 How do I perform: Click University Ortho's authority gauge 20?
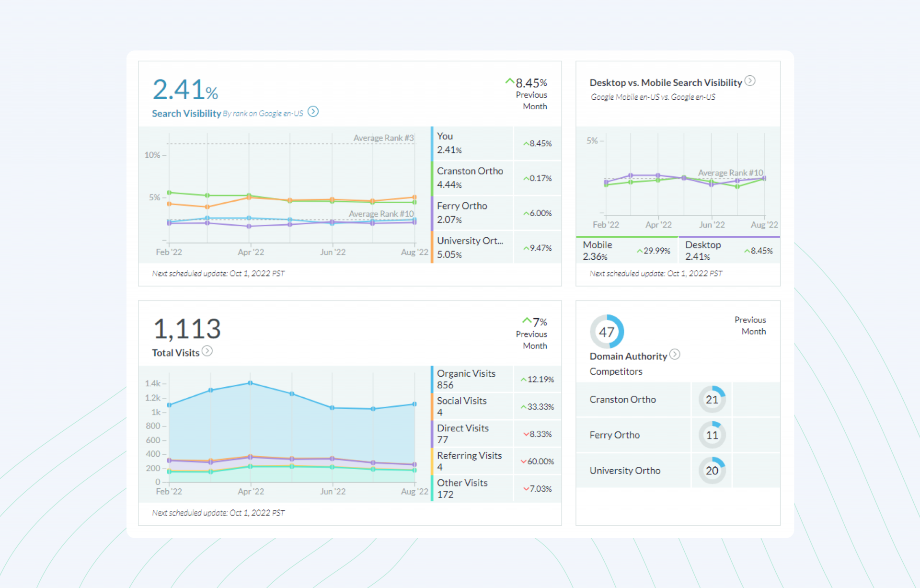tap(712, 471)
